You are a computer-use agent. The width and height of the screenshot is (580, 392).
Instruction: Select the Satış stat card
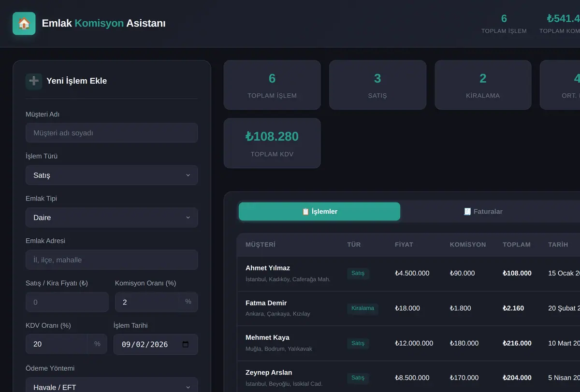pyautogui.click(x=377, y=85)
